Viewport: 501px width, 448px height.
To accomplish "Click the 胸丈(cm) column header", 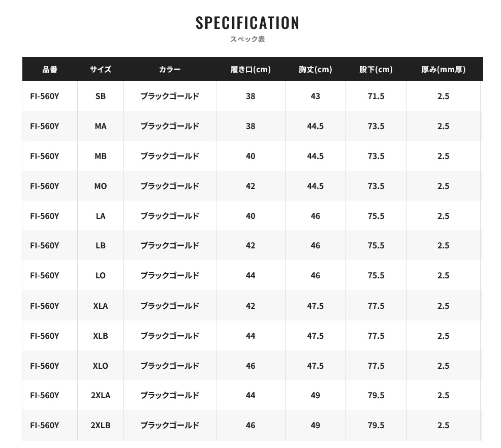I will [x=316, y=69].
